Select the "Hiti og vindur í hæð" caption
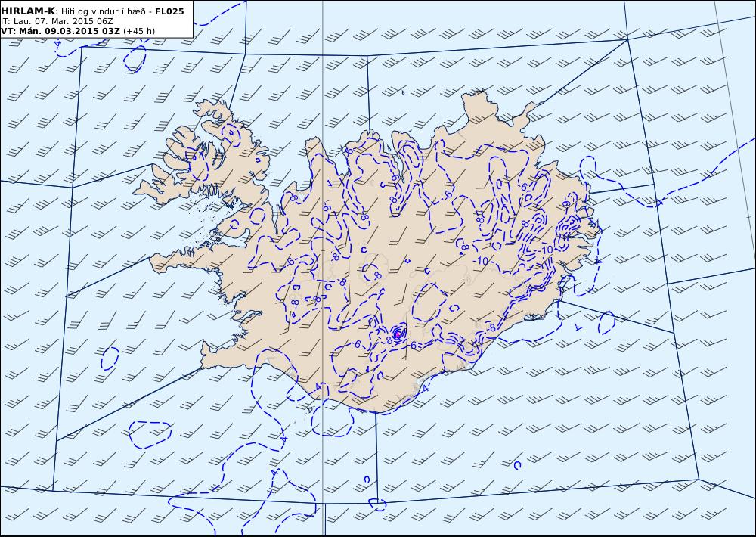 [x=103, y=11]
